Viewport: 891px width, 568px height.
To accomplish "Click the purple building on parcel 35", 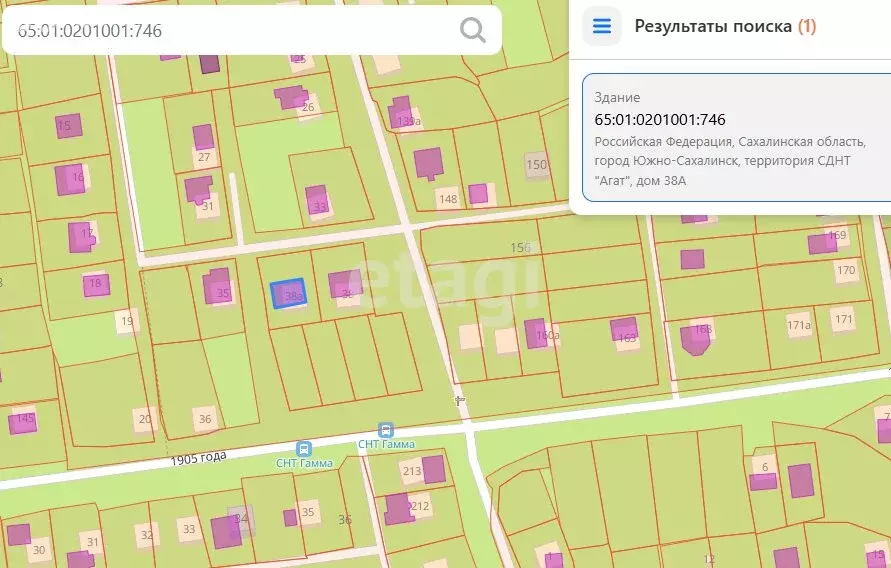I will coord(218,286).
